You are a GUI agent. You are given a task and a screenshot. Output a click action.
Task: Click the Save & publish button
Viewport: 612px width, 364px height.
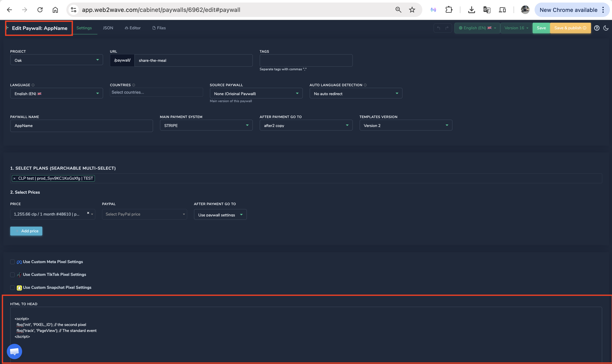coord(570,28)
